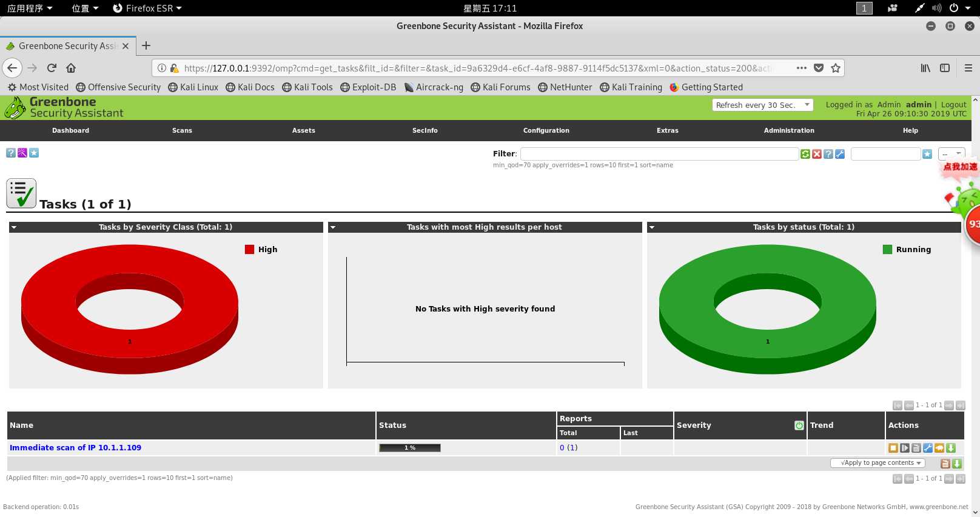Go to last page icon above table
The width and height of the screenshot is (980, 517).
pyautogui.click(x=961, y=405)
